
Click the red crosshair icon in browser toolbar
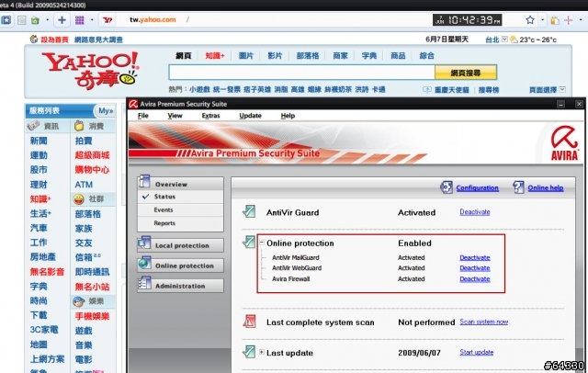[x=568, y=20]
